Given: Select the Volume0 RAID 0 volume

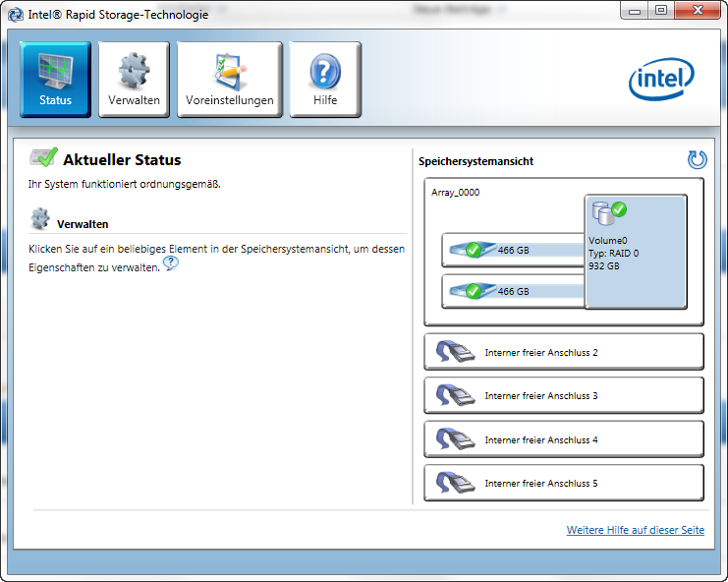Looking at the screenshot, I should tap(636, 252).
